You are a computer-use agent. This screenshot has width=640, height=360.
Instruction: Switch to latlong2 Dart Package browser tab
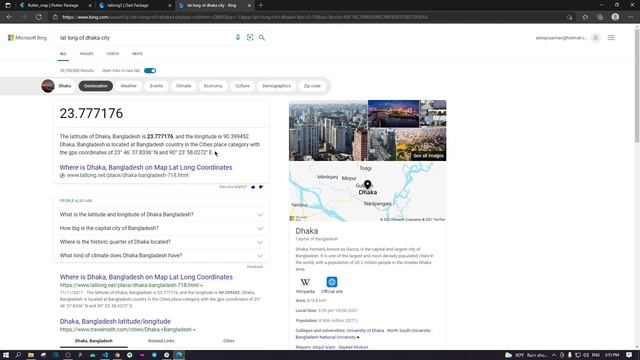pyautogui.click(x=135, y=5)
